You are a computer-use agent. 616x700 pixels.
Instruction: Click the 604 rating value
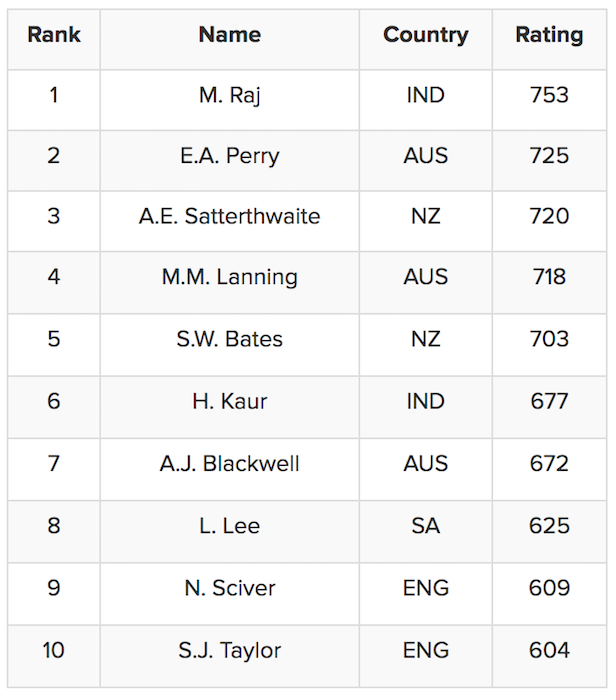click(549, 651)
